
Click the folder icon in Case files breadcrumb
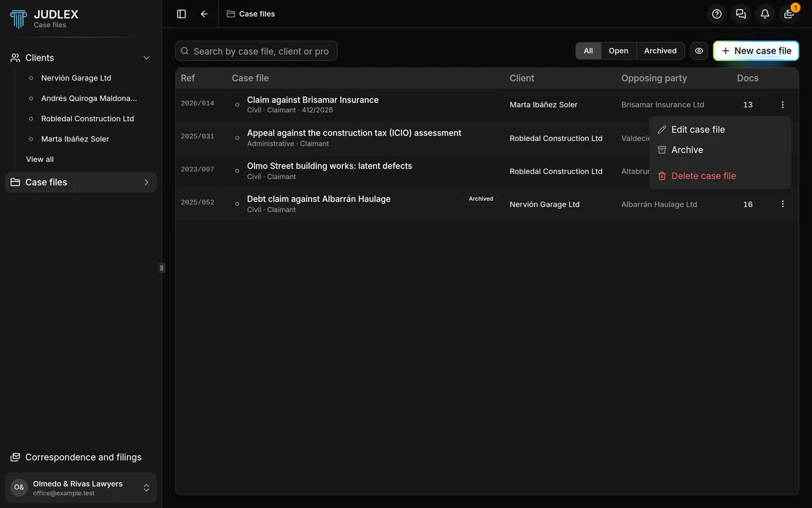tap(231, 14)
